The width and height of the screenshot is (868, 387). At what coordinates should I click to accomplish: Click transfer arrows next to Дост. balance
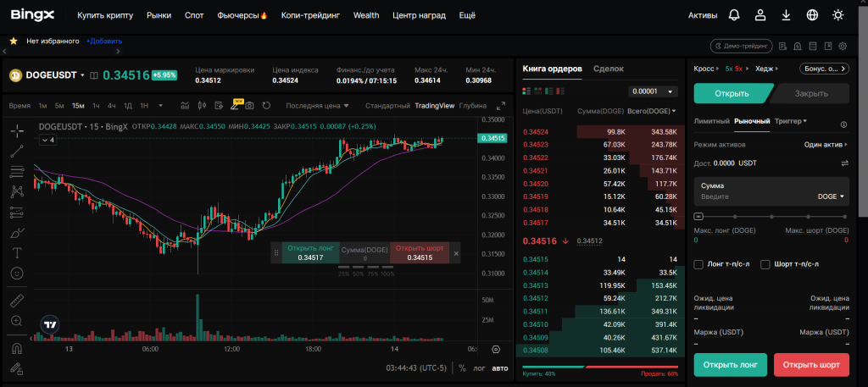pos(845,163)
